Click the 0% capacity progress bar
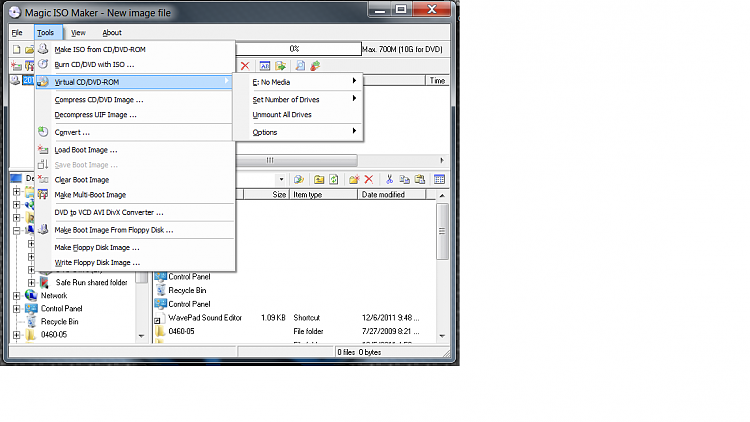 (298, 49)
